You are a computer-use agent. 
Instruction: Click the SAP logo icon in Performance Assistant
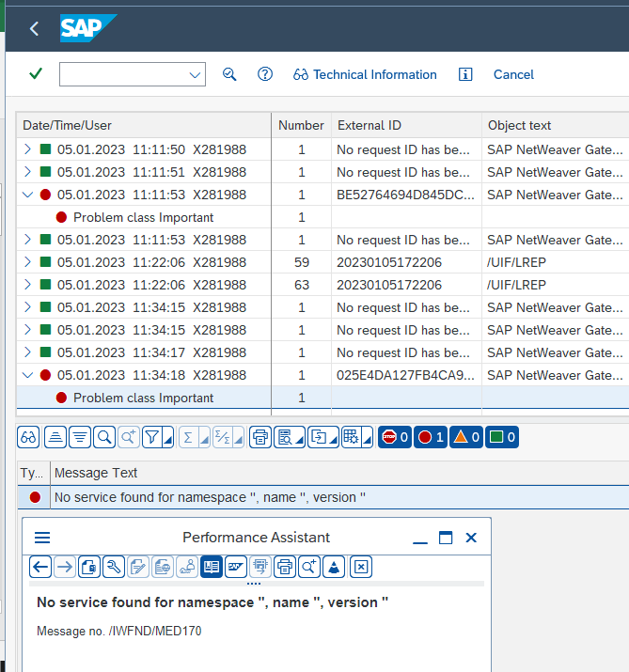236,567
